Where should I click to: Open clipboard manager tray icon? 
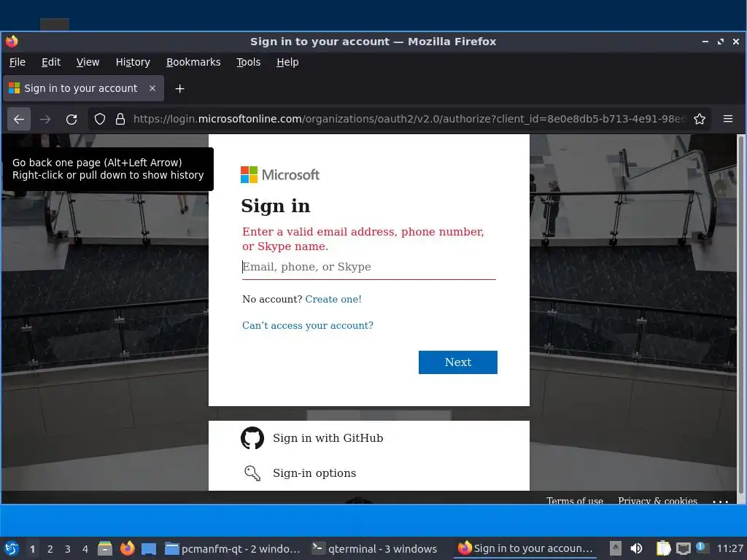[663, 548]
